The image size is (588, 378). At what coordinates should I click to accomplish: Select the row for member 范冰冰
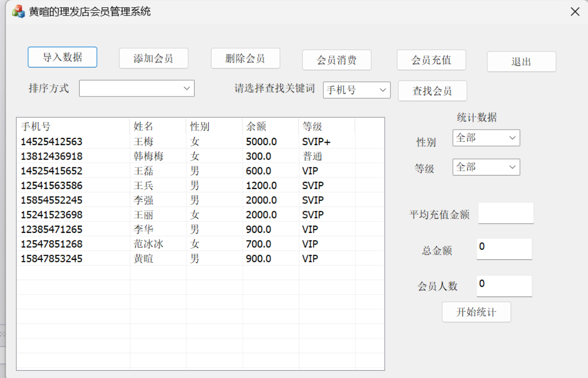pos(148,244)
